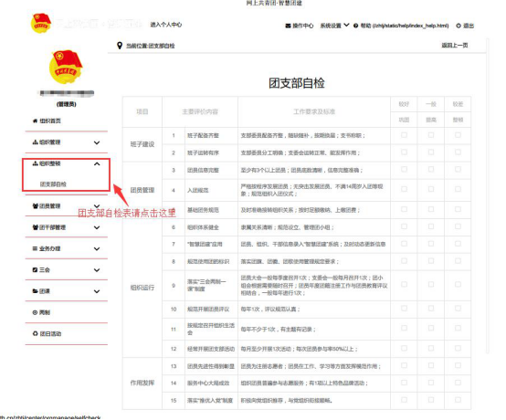Click the 退出 logout icon
Image resolution: width=506 pixels, height=420 pixels.
tap(459, 26)
